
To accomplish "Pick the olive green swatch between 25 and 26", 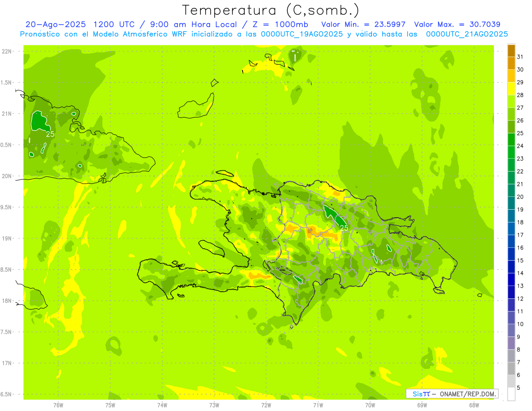I will pos(511,127).
